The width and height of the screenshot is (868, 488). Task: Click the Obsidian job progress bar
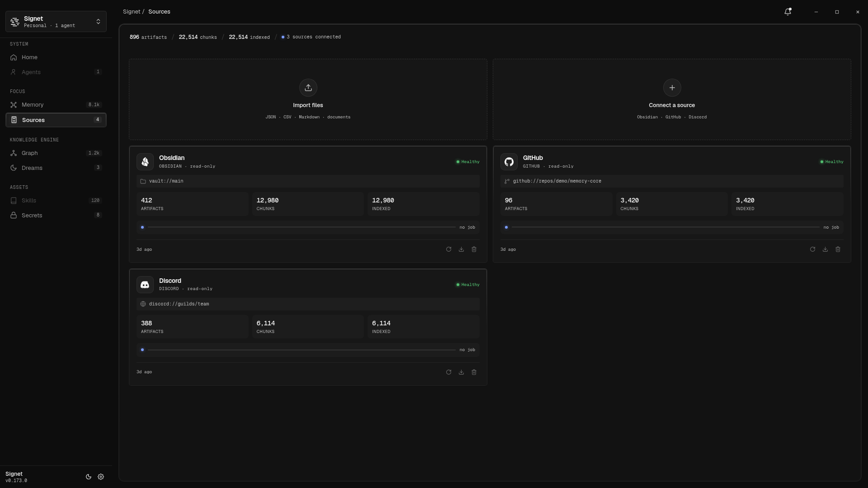(x=302, y=227)
